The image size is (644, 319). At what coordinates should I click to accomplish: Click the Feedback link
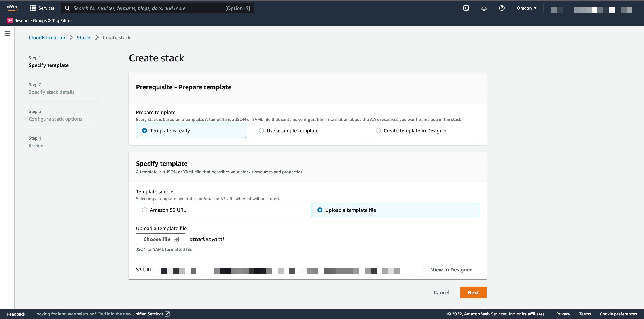[x=16, y=314]
